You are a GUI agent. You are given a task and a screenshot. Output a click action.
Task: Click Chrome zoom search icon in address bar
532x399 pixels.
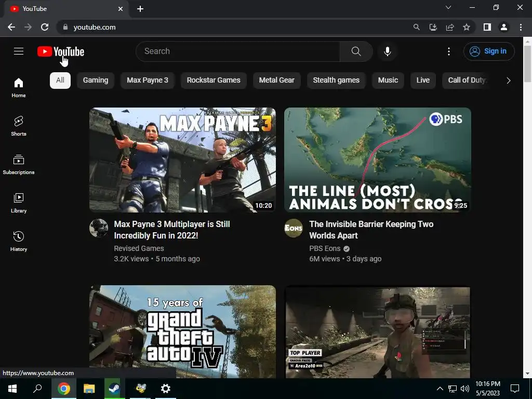tap(416, 27)
